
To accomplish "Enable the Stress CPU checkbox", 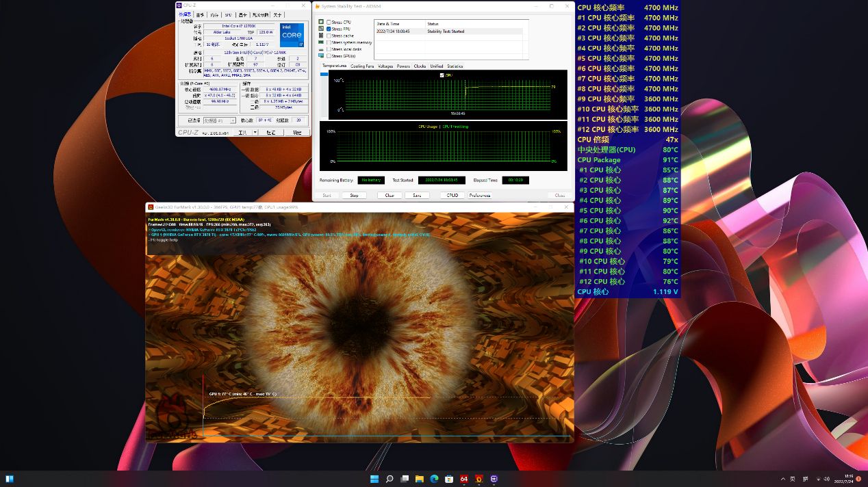I will coord(329,23).
